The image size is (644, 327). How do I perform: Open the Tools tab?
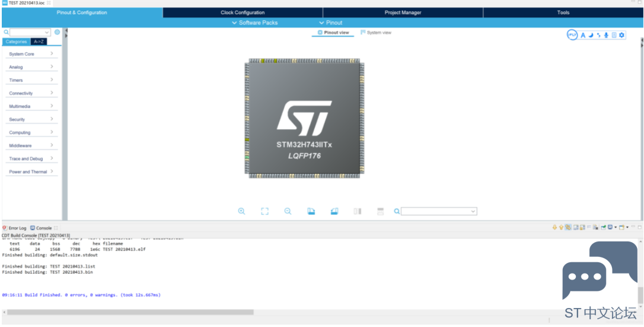(563, 12)
